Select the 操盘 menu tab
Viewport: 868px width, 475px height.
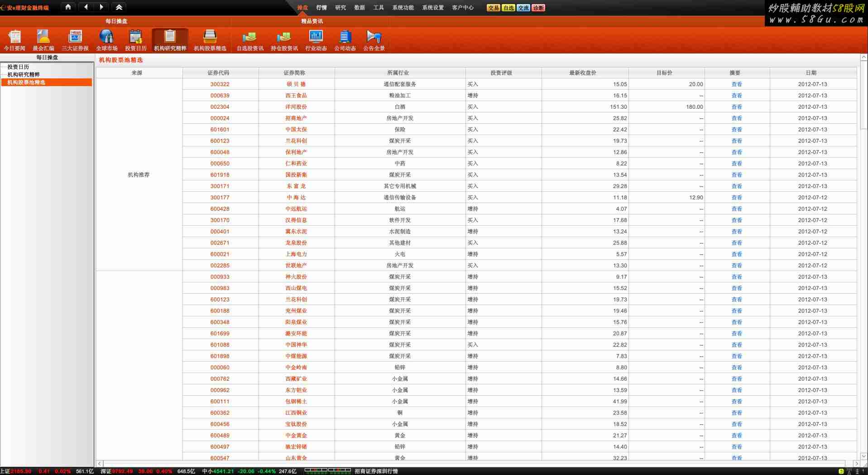(302, 8)
